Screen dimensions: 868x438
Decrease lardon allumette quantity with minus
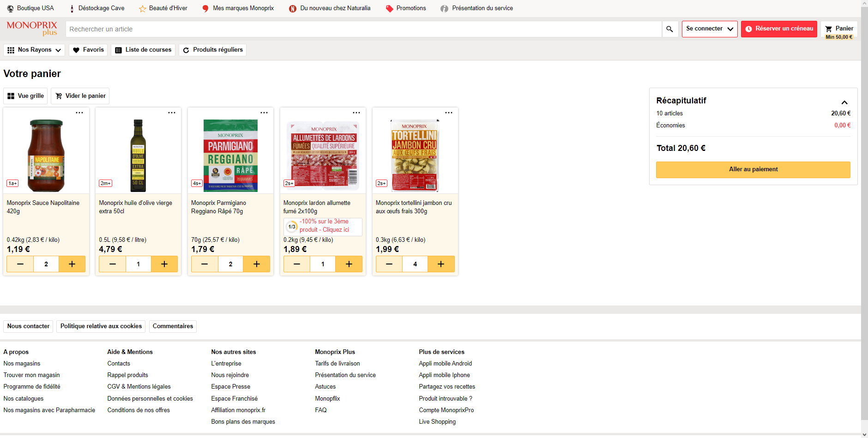pos(297,264)
